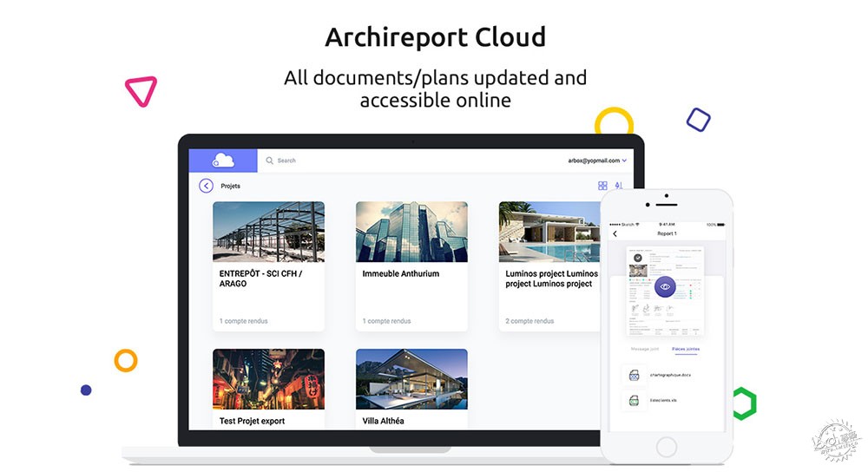Go back using the circled arrow beside Projets
868x472 pixels.
tap(206, 186)
